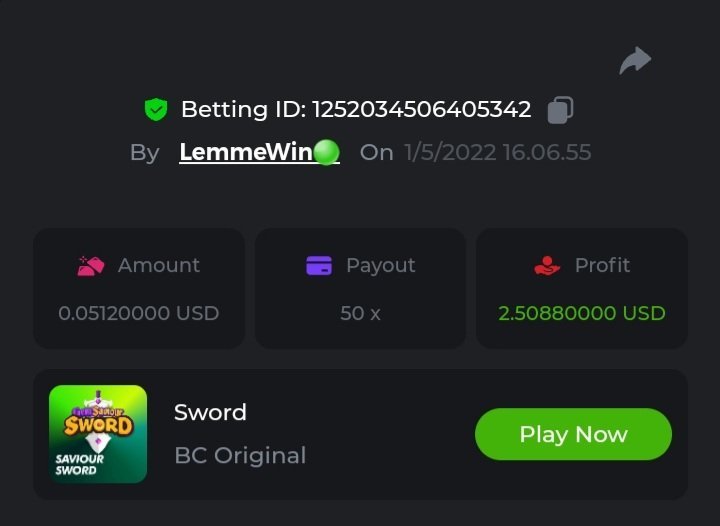The height and width of the screenshot is (526, 720).
Task: Select the Betting ID number text
Action: 422,109
